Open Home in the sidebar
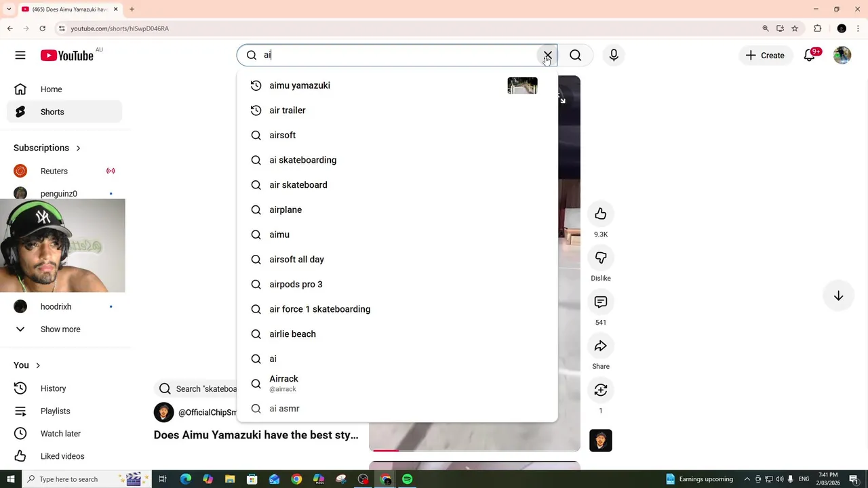Viewport: 868px width, 488px height. 64,89
